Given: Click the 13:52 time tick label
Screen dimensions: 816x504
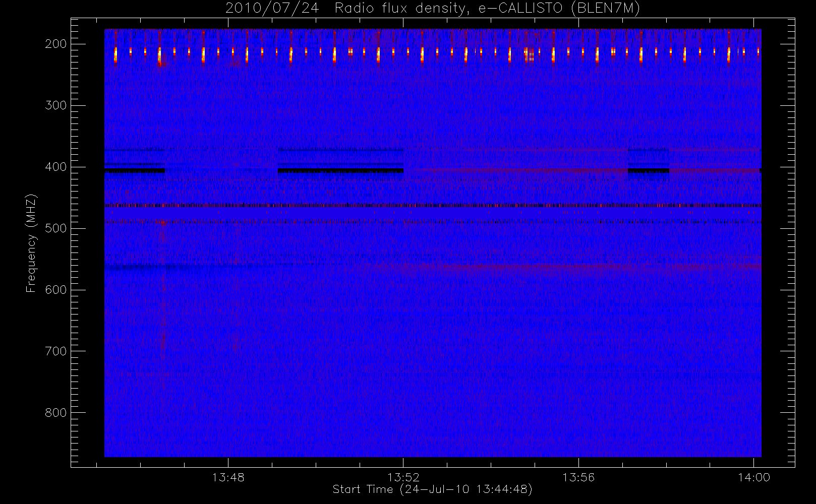Looking at the screenshot, I should click(x=403, y=477).
